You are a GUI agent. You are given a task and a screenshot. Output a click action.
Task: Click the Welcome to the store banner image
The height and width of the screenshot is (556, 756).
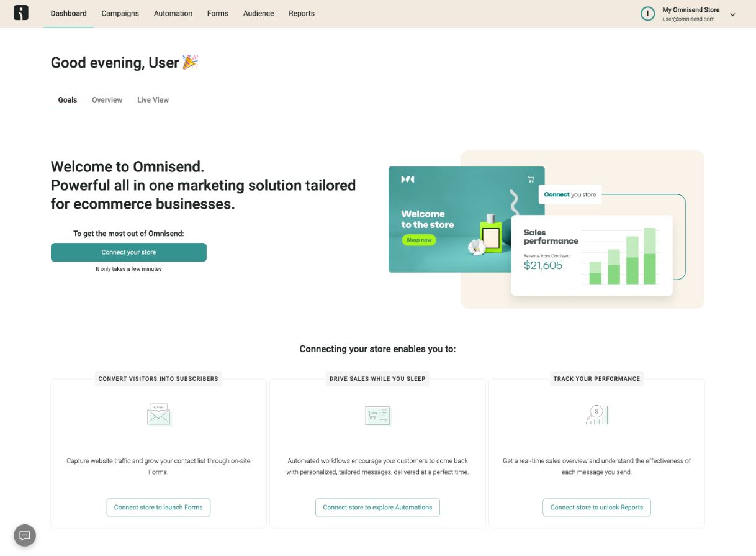pyautogui.click(x=466, y=219)
